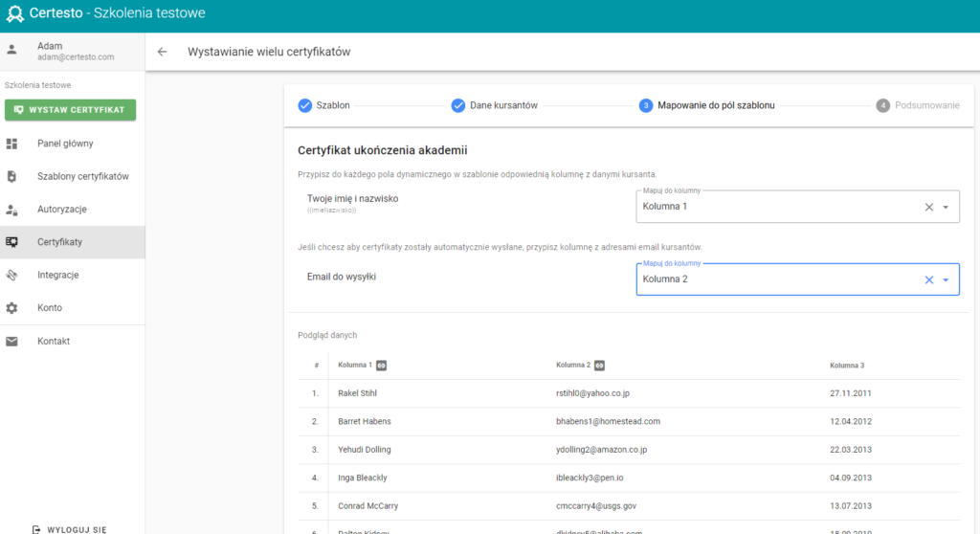Click step 4 circle for Podsumowanie
Image resolution: width=980 pixels, height=534 pixels.
pyautogui.click(x=882, y=105)
